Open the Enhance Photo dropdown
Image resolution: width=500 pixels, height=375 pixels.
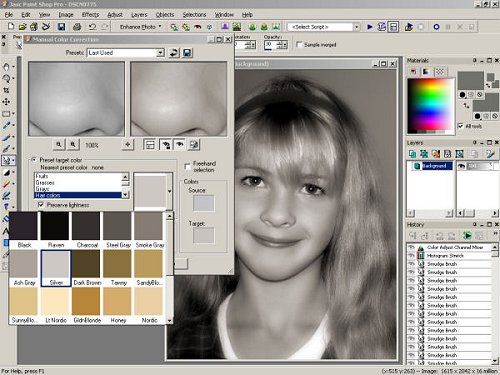pos(160,26)
